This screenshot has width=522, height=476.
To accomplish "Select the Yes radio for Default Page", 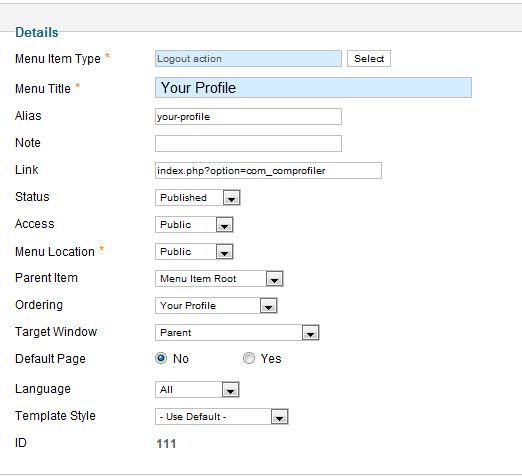I will 249,358.
